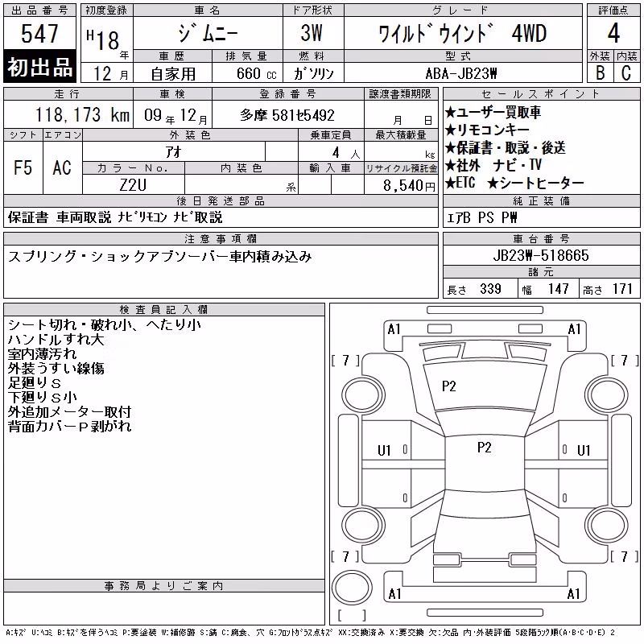644x644 pixels.
Task: Click the overall grade 4 box
Action: 613,33
